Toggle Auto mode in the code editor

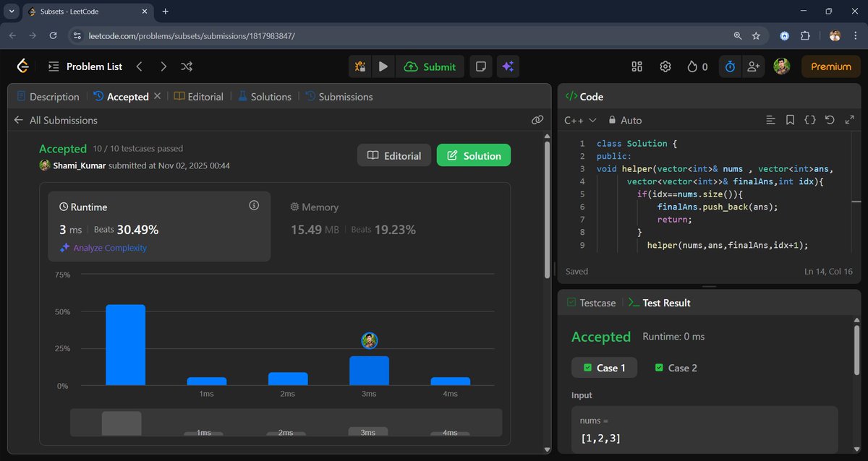point(625,119)
